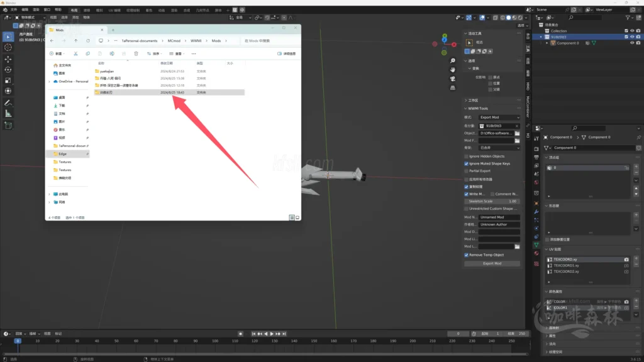Expand the OneDrive - Personal tree node
The image size is (644, 362).
pos(49,81)
